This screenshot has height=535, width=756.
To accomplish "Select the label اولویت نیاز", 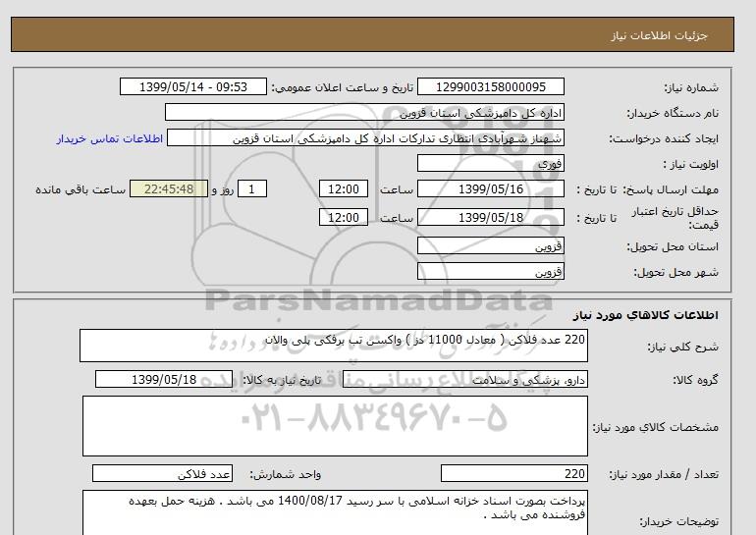I will coord(690,164).
